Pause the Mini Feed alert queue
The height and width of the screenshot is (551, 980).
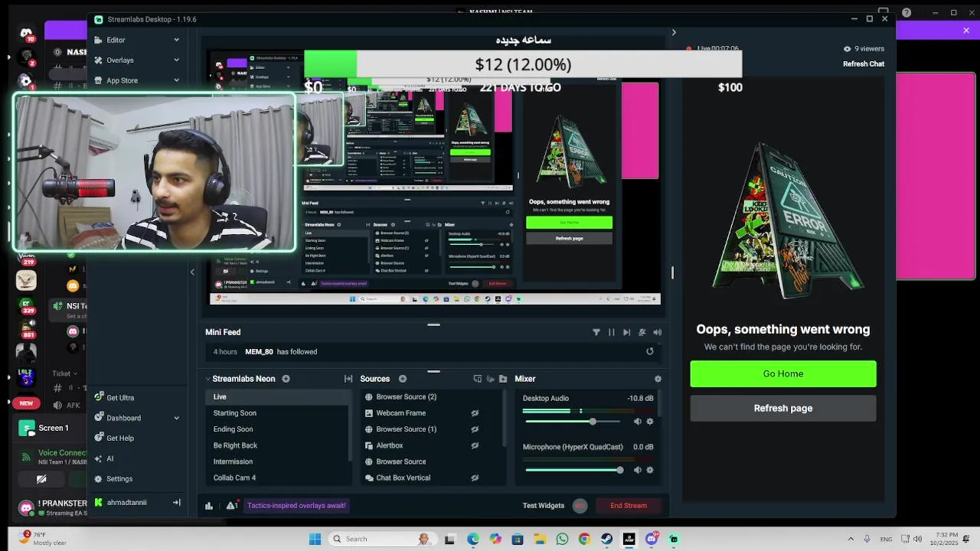pyautogui.click(x=611, y=332)
